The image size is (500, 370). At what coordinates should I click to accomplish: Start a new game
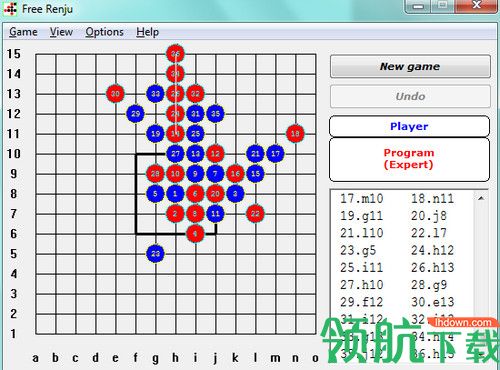point(410,66)
